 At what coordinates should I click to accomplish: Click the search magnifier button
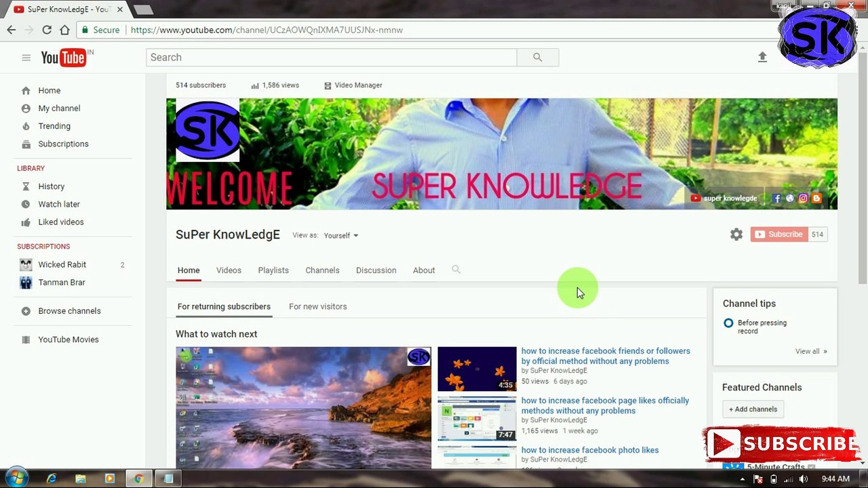tap(538, 58)
